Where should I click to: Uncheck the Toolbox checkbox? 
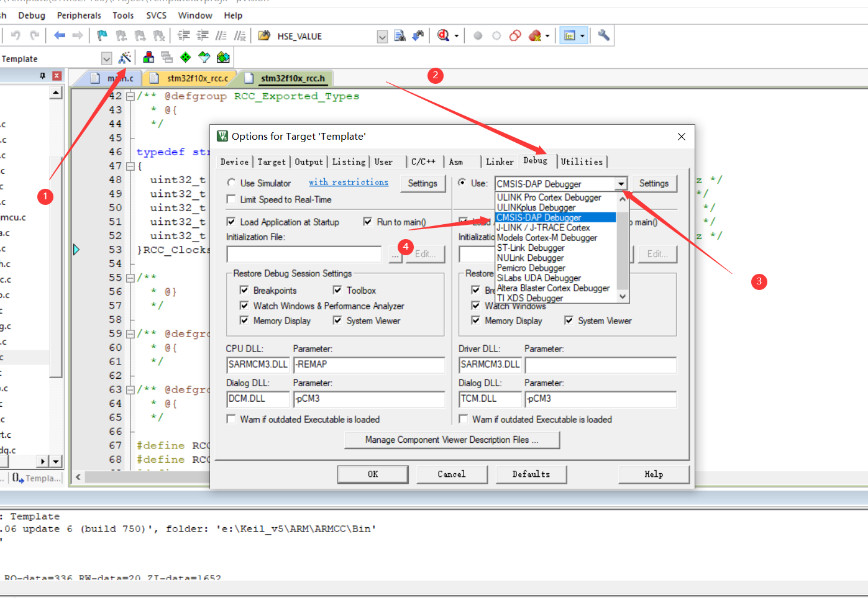[x=337, y=290]
